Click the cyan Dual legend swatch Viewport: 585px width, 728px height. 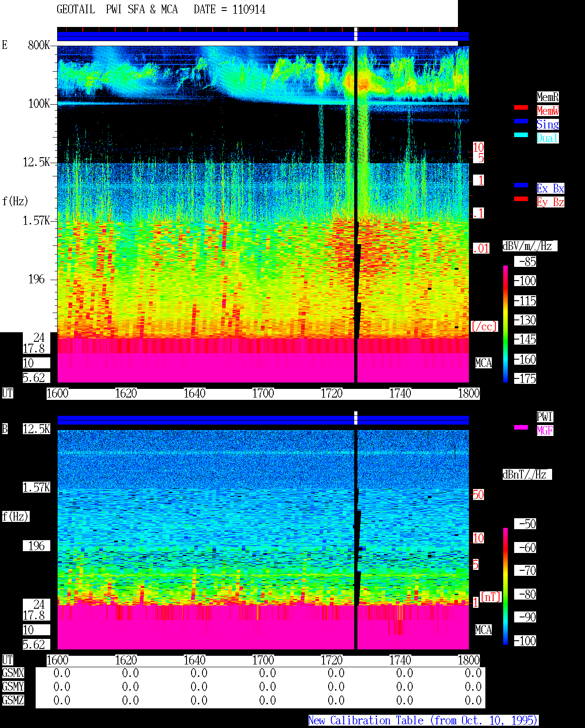[521, 135]
